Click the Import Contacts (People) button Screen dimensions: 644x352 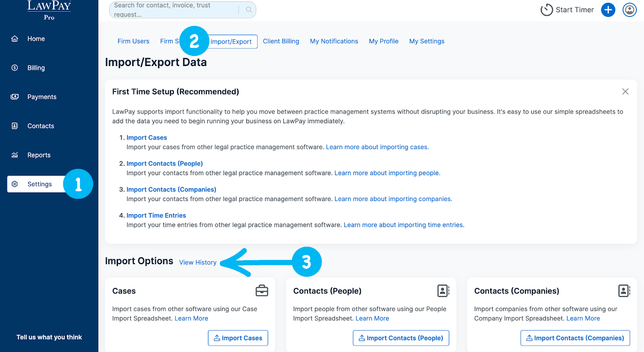[x=401, y=338]
